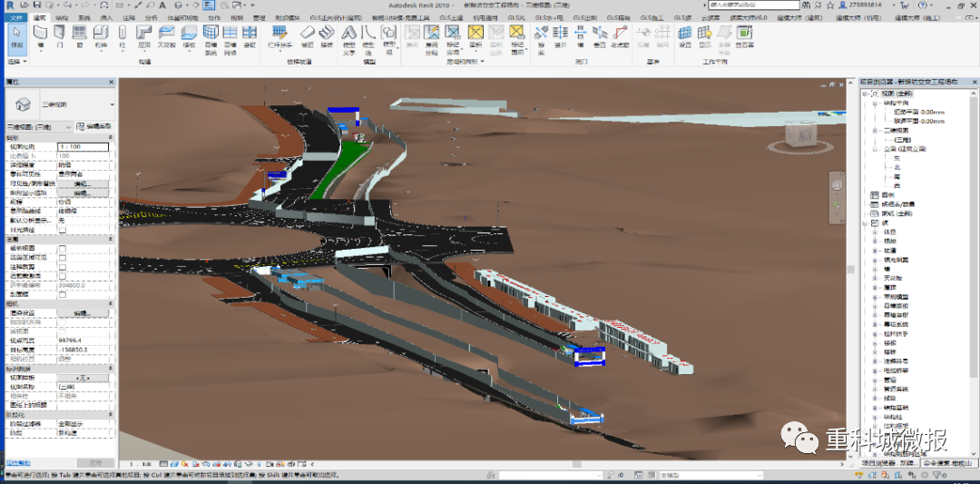Click the View Template '<无>' button
The image size is (980, 484).
coord(83,379)
